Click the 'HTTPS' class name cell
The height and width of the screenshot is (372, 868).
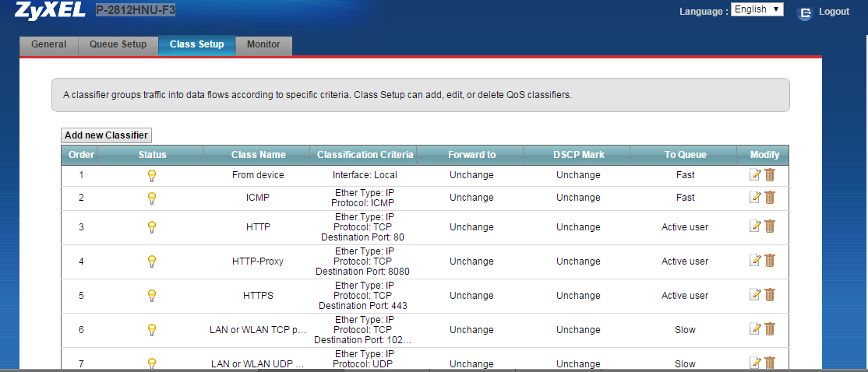coord(258,295)
